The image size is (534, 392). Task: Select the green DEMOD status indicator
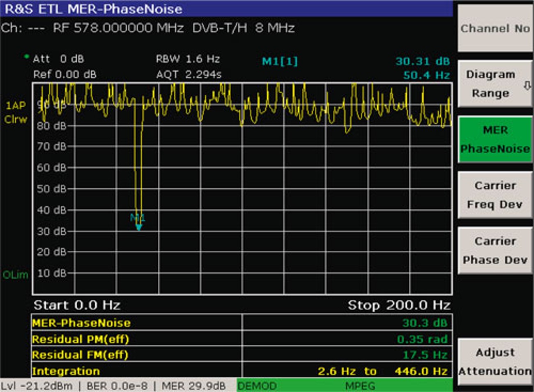click(x=257, y=386)
